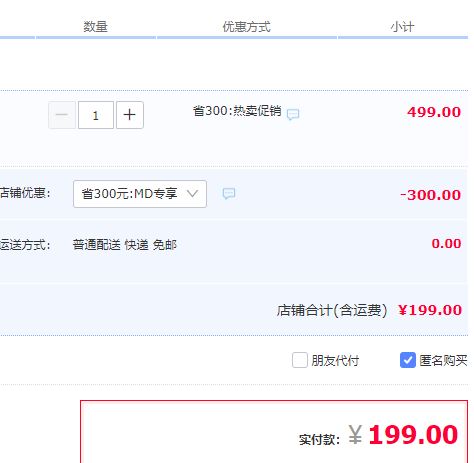Click the 数量 column header
The image size is (474, 463).
tap(95, 27)
